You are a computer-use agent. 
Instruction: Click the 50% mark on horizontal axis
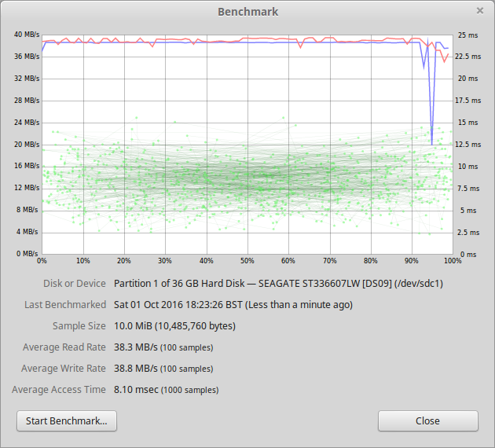tap(247, 260)
